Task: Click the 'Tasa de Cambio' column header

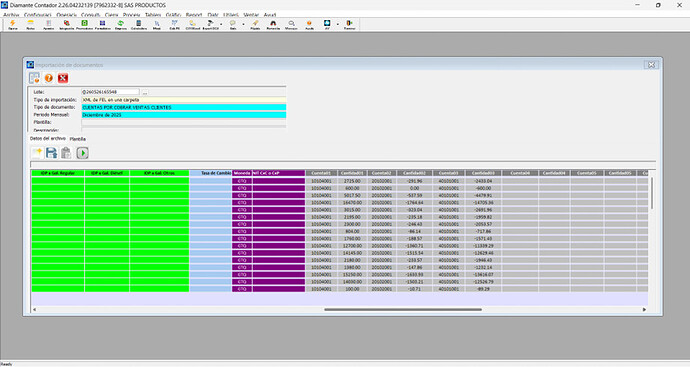Action: [x=211, y=173]
